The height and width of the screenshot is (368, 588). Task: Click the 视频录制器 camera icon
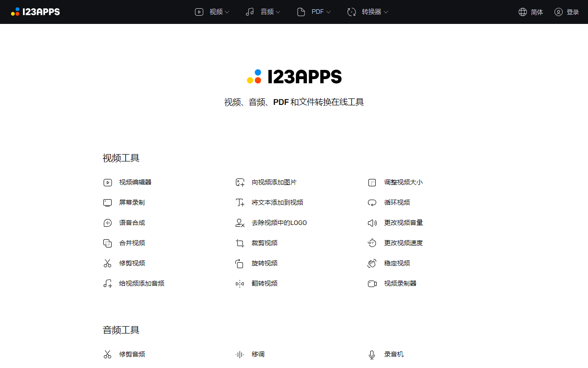pos(372,284)
